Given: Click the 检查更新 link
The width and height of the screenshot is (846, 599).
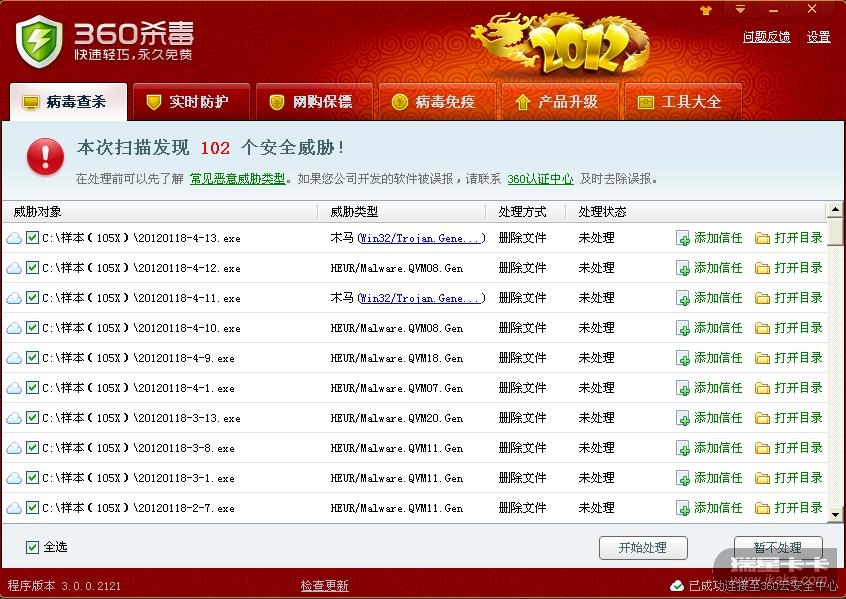Looking at the screenshot, I should pos(324,586).
